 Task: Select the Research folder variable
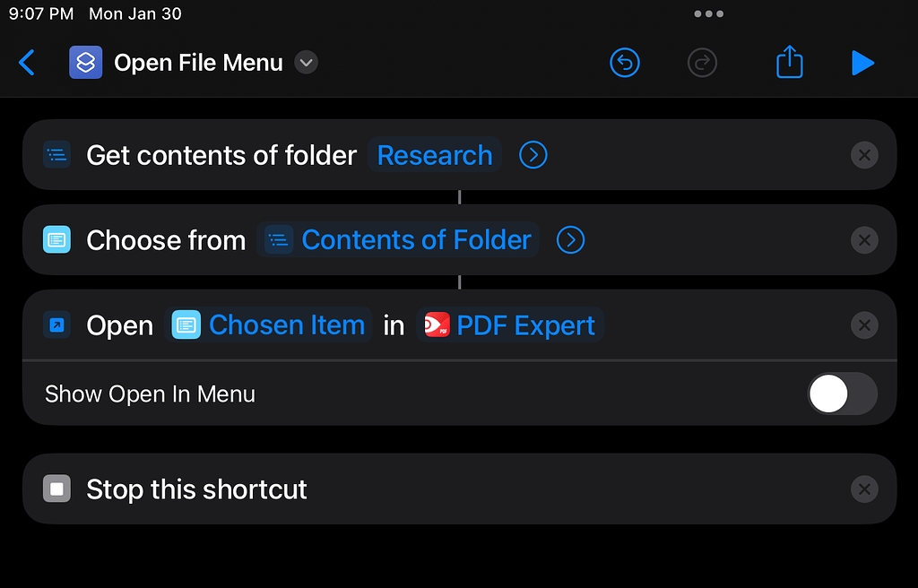pos(434,154)
